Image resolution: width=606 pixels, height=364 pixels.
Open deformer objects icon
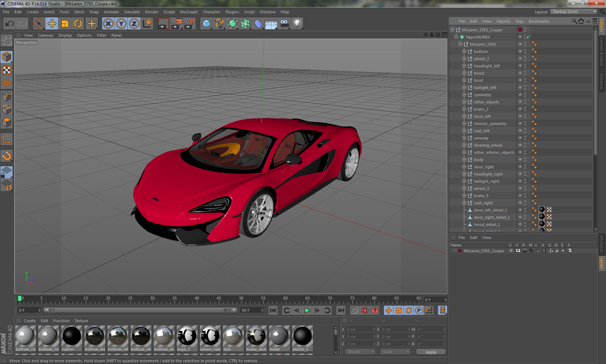[x=258, y=24]
